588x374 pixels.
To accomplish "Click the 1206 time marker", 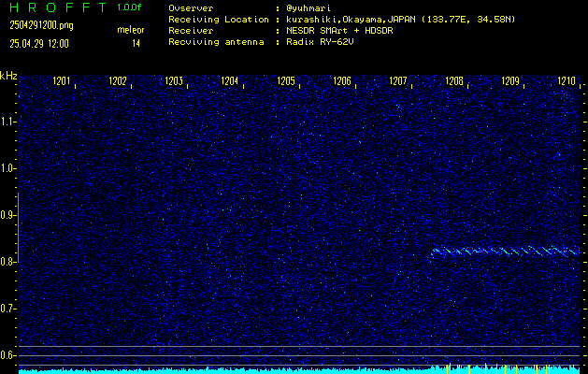I will [x=342, y=80].
